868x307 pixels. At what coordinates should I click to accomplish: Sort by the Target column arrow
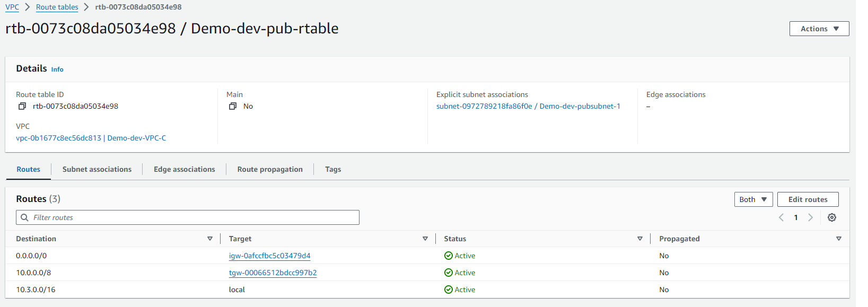click(x=425, y=239)
